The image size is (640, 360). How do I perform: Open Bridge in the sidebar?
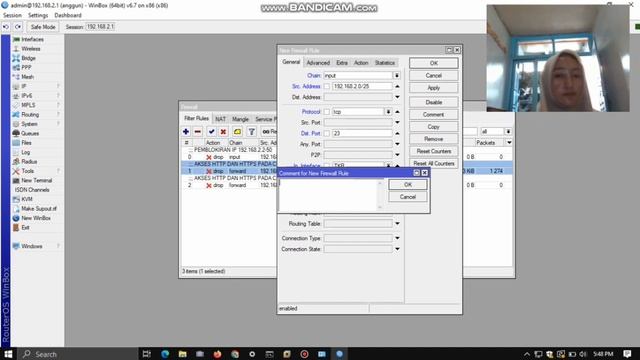[28, 58]
